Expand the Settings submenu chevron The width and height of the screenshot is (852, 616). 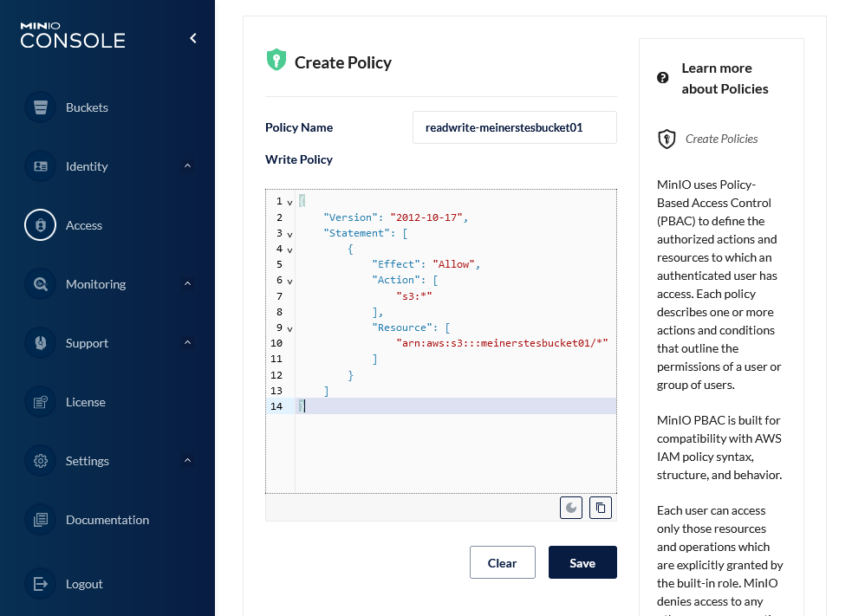point(187,461)
